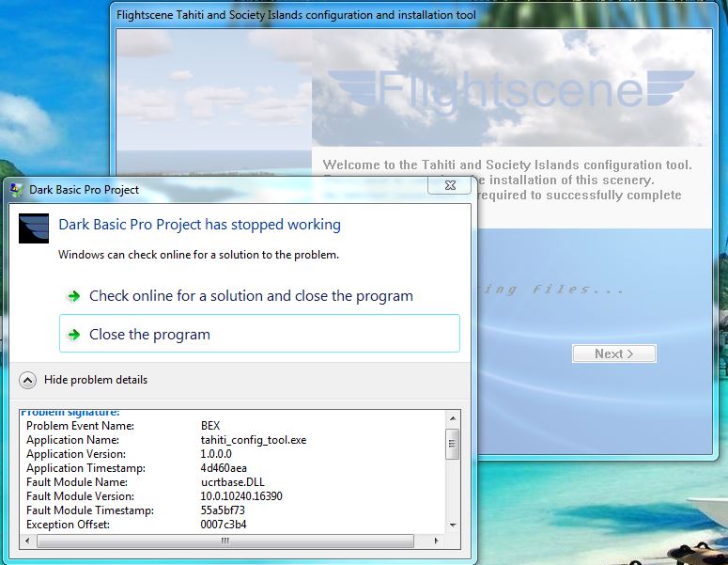Click the 'Application Version:' label
Image resolution: width=728 pixels, height=565 pixels.
pos(76,454)
